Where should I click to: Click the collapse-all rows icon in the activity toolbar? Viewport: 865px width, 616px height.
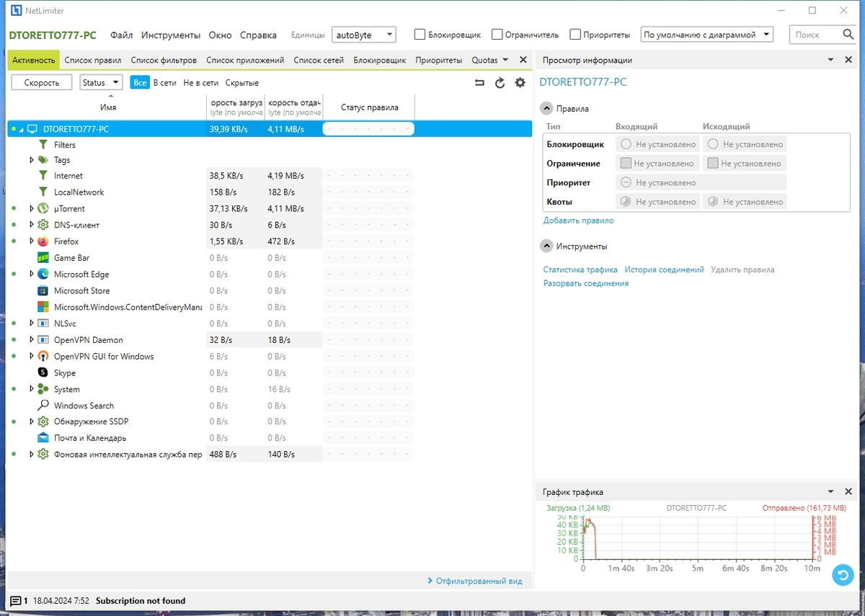point(480,83)
